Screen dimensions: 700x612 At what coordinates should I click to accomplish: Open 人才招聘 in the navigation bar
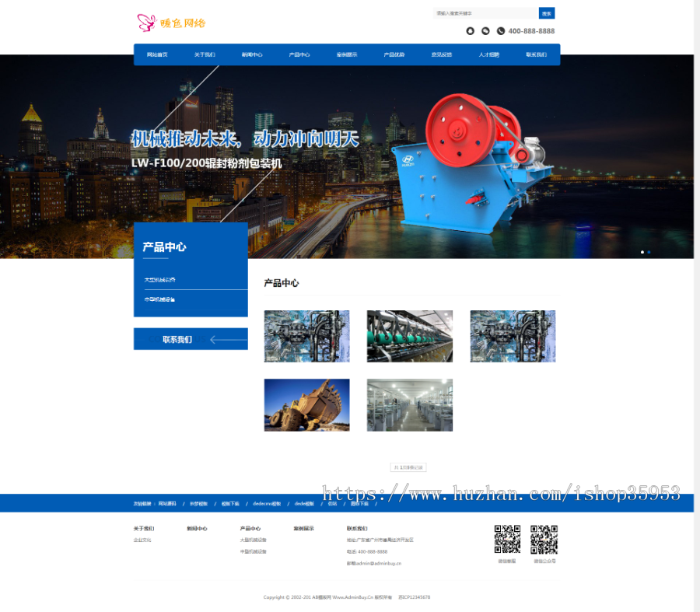(489, 55)
